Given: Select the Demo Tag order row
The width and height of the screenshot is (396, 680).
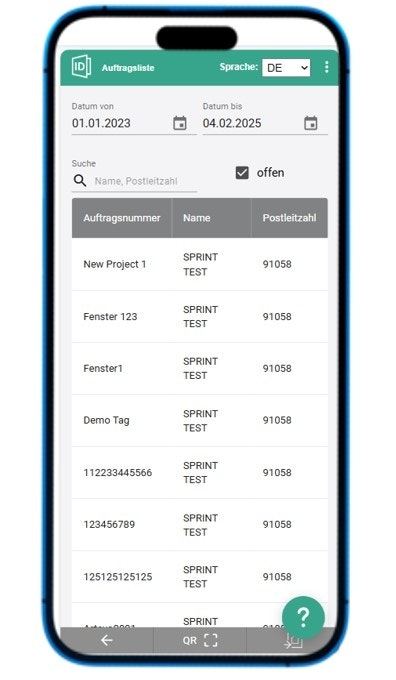Looking at the screenshot, I should tap(200, 420).
